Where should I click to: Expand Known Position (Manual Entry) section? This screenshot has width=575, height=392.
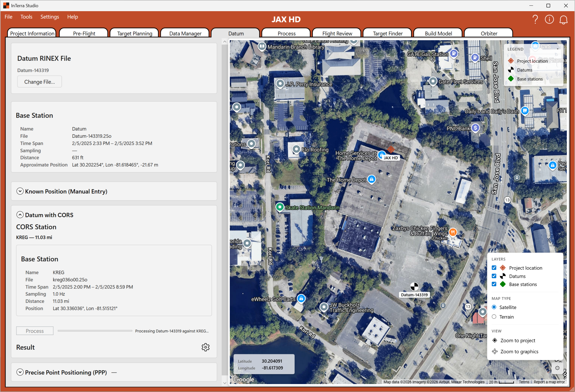(x=20, y=191)
